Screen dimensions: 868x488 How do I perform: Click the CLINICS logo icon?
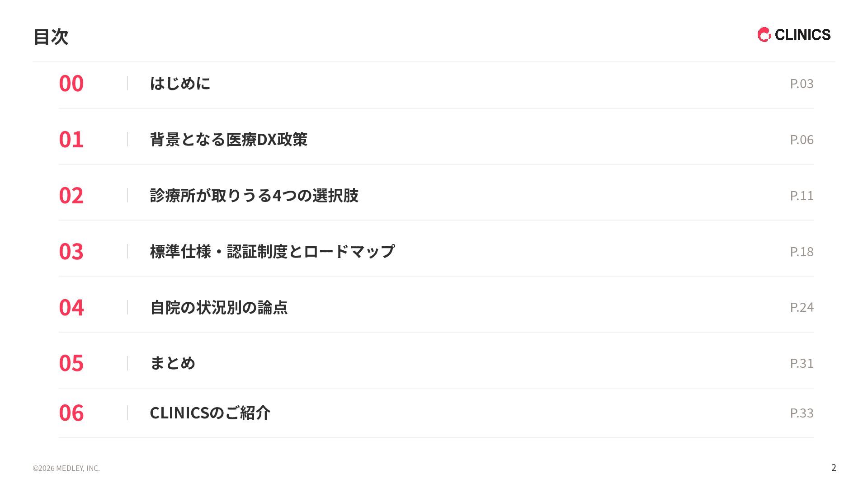click(764, 35)
